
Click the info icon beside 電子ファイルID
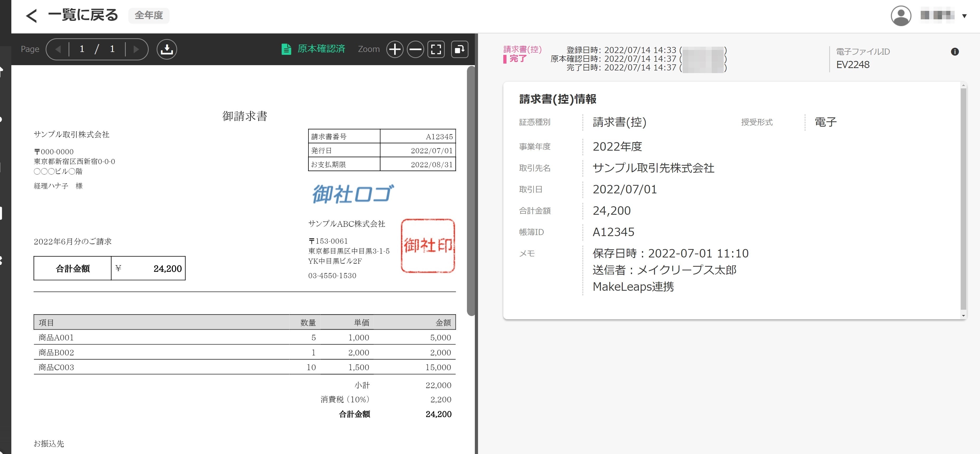[954, 52]
